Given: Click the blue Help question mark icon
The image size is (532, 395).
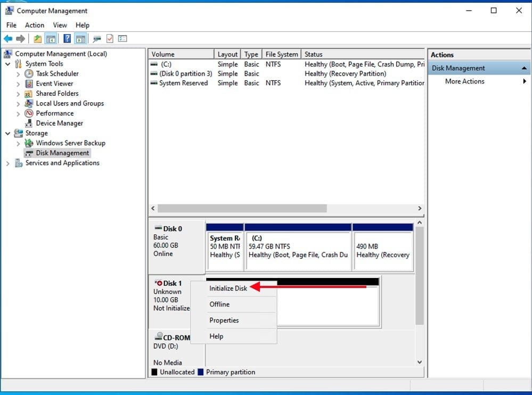Looking at the screenshot, I should pos(67,39).
